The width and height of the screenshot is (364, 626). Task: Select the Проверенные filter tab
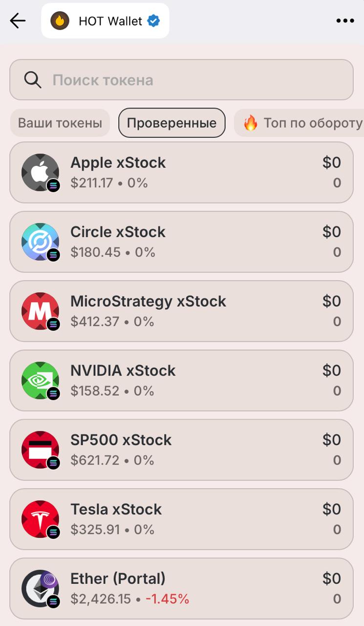pos(171,123)
